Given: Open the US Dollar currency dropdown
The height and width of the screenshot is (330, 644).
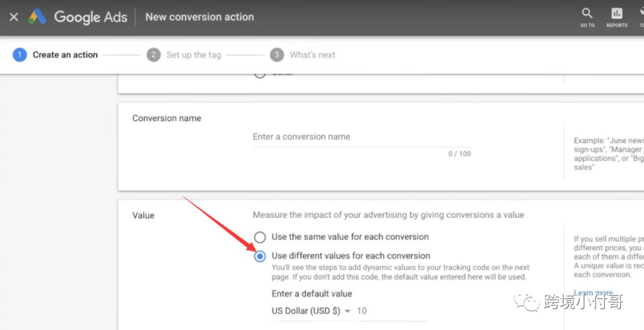Looking at the screenshot, I should pyautogui.click(x=311, y=311).
